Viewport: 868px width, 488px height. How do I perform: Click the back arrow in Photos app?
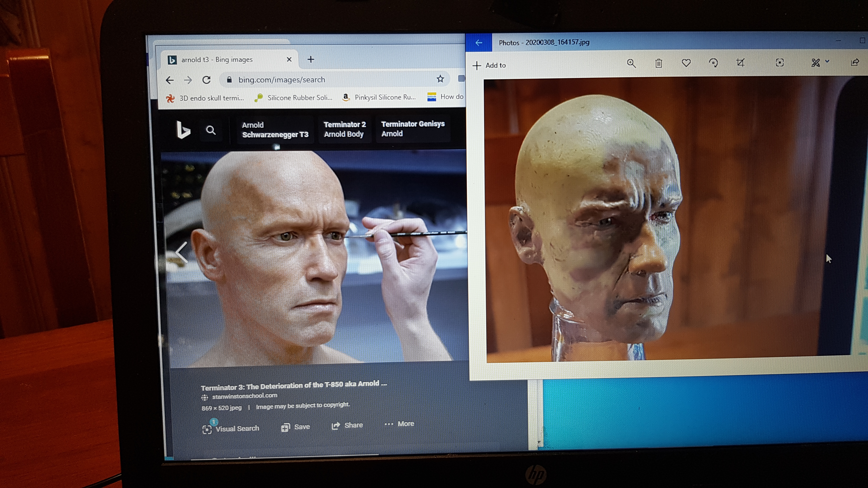479,43
